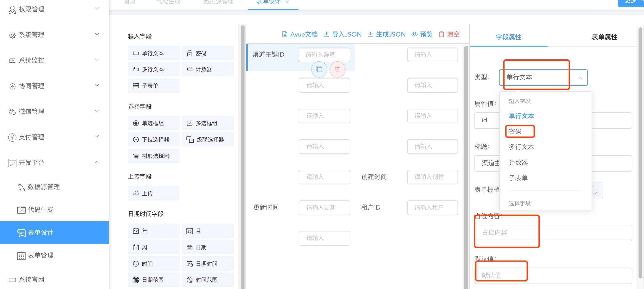The width and height of the screenshot is (644, 289).
Task: Click 导入JSON upload icon
Action: [x=326, y=34]
